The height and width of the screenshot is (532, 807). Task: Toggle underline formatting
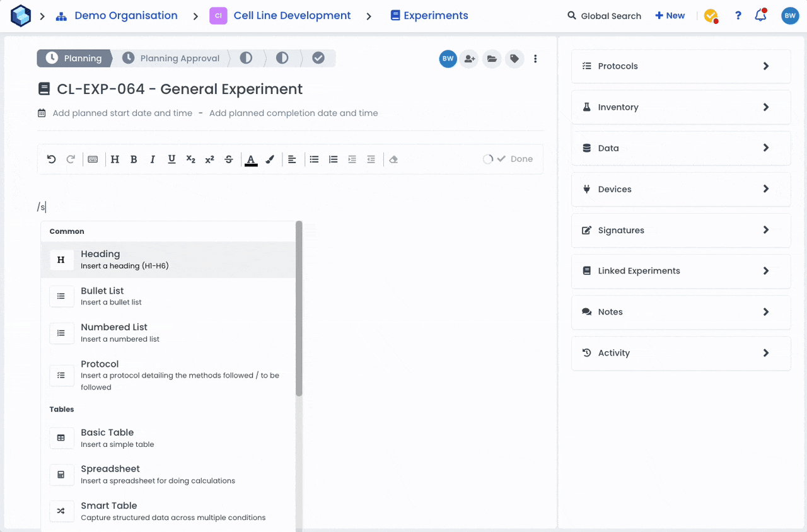pyautogui.click(x=171, y=159)
